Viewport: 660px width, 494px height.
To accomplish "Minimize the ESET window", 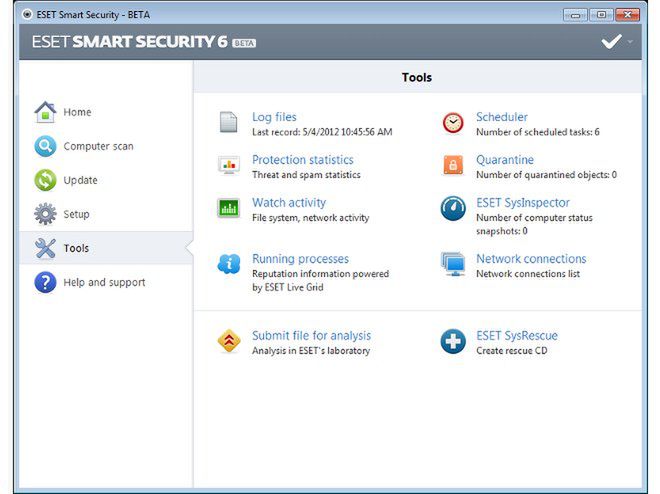I will (x=575, y=15).
